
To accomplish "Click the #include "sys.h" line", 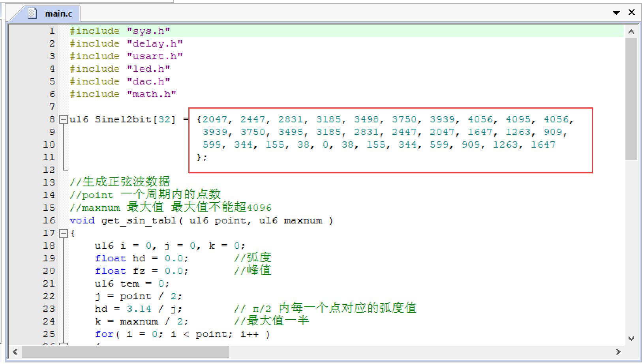I will 120,31.
